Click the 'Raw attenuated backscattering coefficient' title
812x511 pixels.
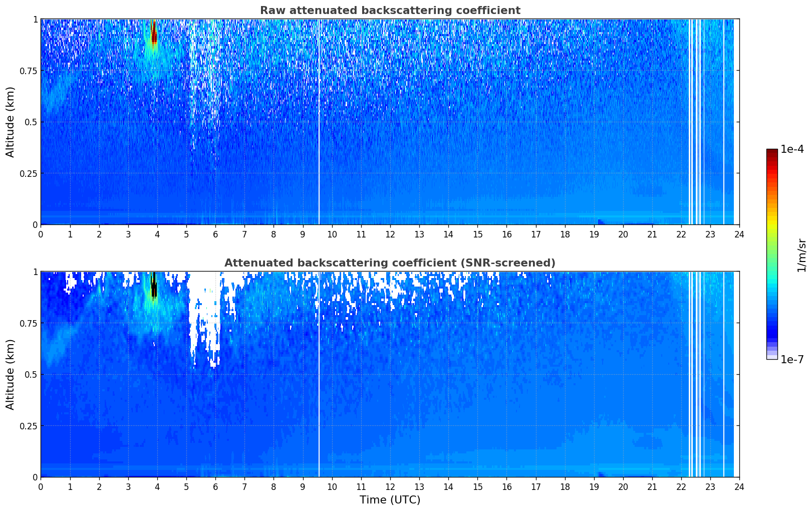click(x=390, y=11)
